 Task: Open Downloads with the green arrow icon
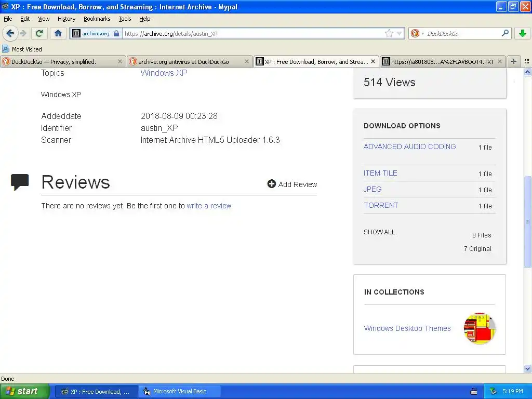[x=523, y=33]
